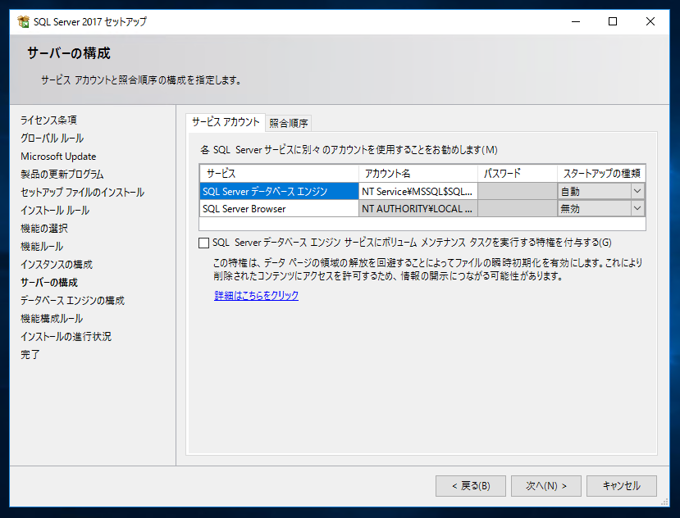Cancel setup with キャンセル button
Viewport: 680px width, 518px height.
pyautogui.click(x=621, y=486)
